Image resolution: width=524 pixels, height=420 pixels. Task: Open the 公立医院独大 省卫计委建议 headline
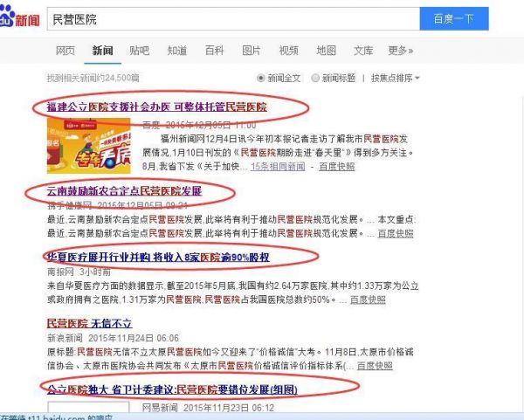point(172,389)
